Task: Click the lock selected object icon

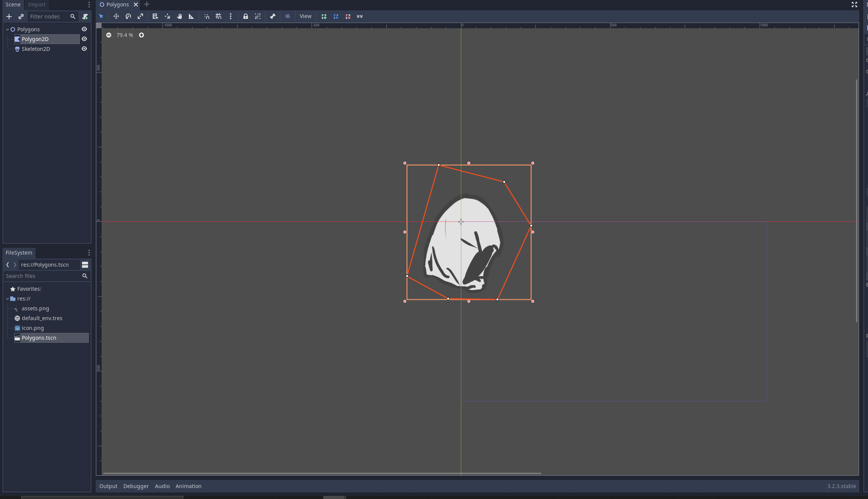Action: (x=245, y=16)
